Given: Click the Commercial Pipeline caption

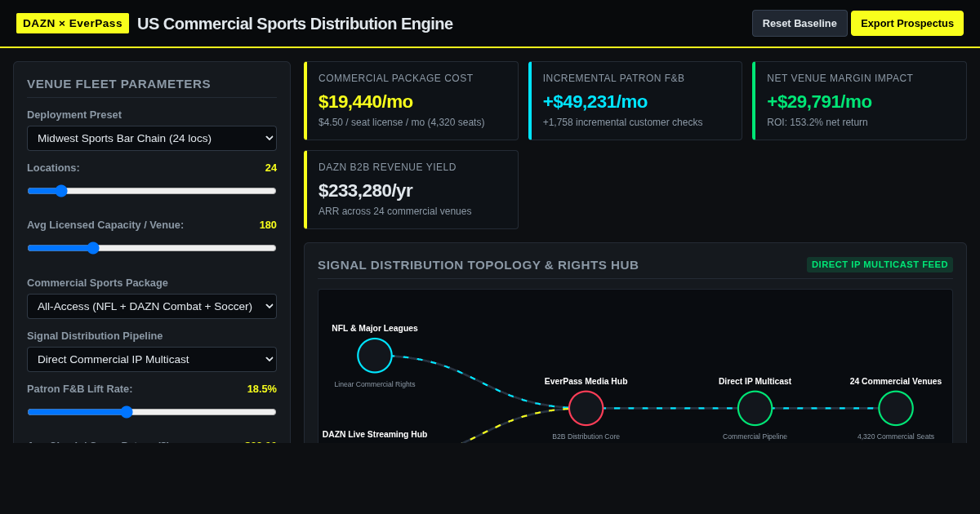Looking at the screenshot, I should point(755,436).
